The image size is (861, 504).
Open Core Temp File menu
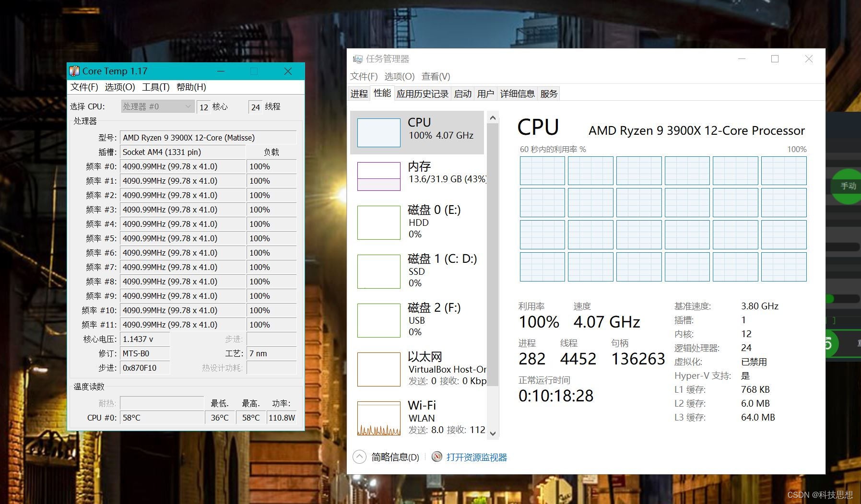coord(84,87)
